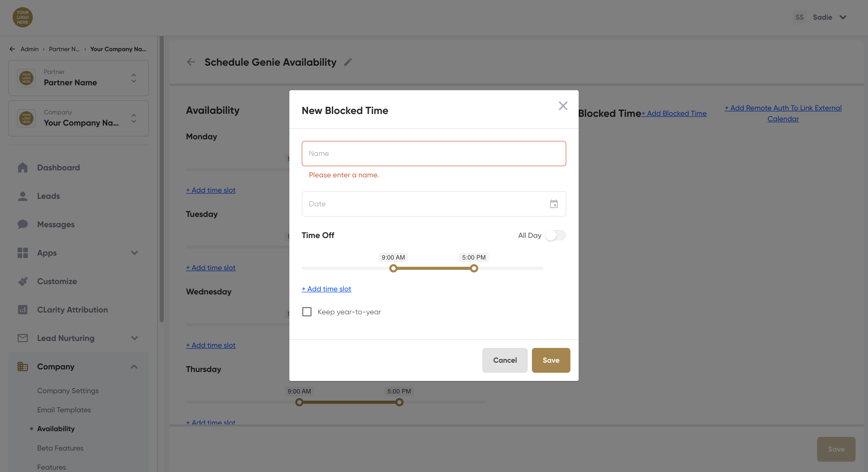Click the Leads person icon

coord(22,196)
